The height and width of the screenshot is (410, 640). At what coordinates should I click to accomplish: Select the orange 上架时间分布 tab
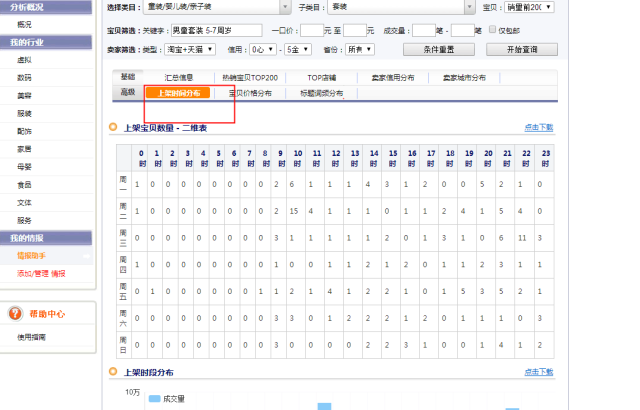click(x=178, y=93)
